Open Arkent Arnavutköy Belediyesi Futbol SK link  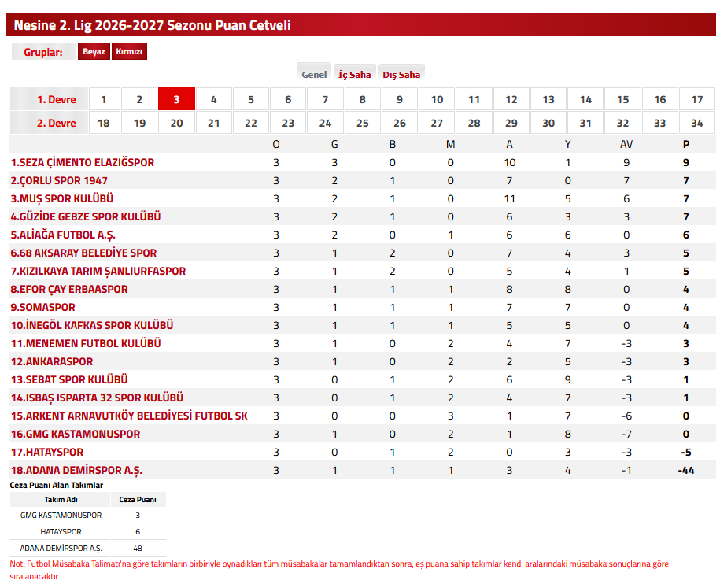(x=129, y=416)
